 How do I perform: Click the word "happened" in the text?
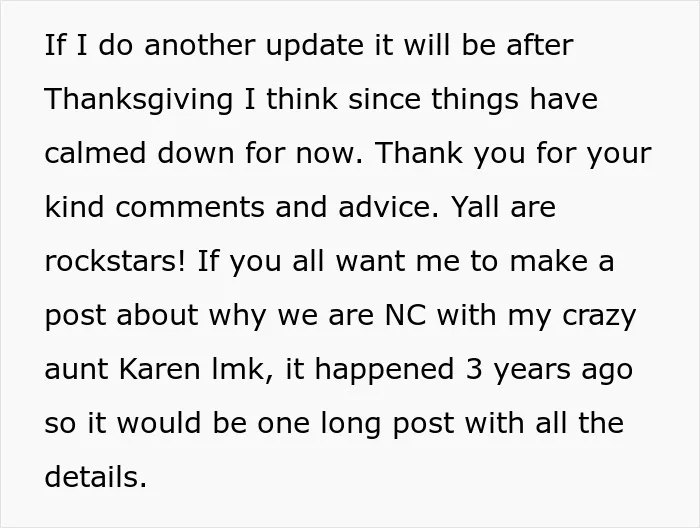click(384, 369)
